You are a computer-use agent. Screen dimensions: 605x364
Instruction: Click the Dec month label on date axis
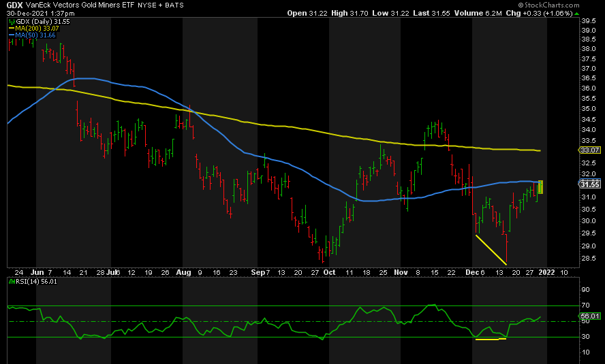[x=472, y=272]
